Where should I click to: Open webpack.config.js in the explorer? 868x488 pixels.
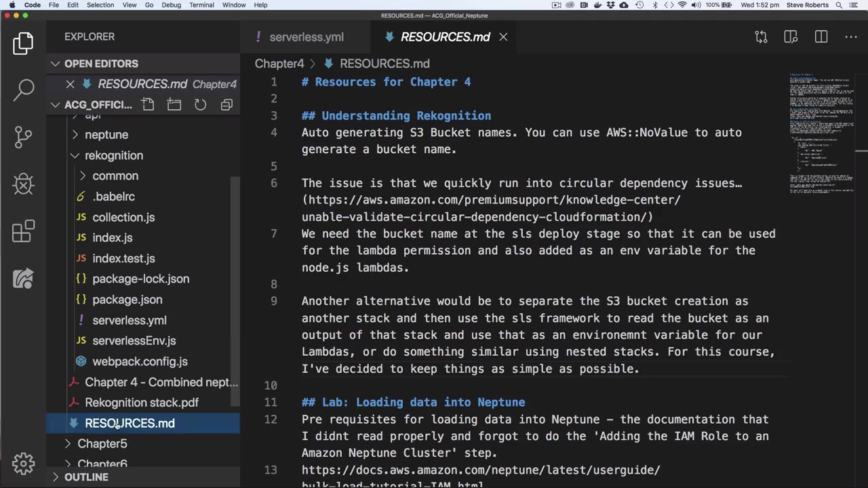click(140, 362)
